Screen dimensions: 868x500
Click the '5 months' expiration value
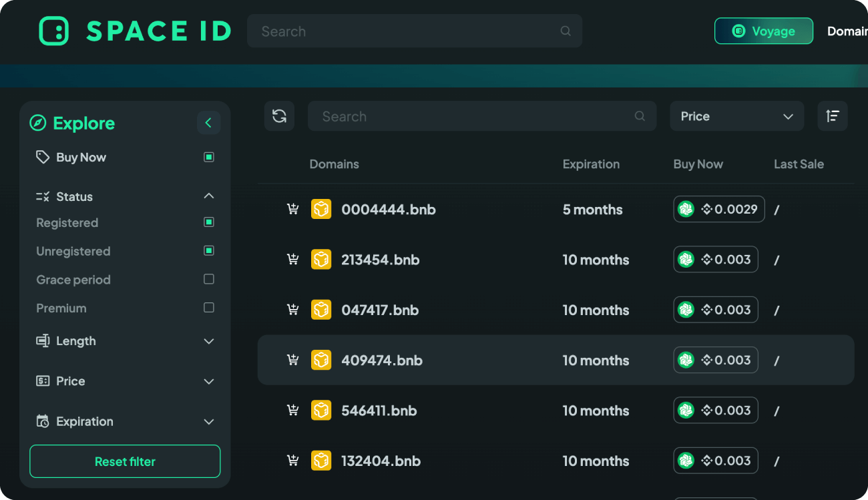pos(592,210)
